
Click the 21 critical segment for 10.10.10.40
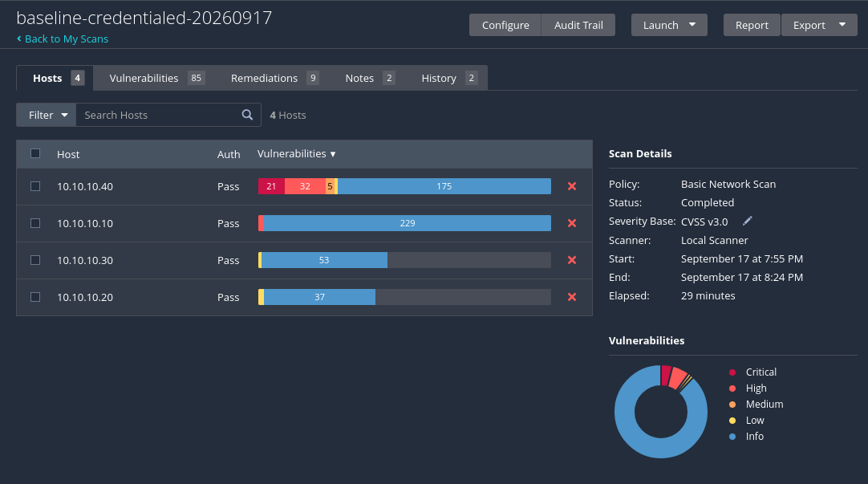(x=271, y=186)
